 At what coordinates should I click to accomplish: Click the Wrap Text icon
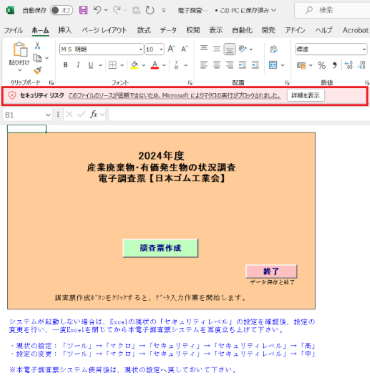coord(274,49)
